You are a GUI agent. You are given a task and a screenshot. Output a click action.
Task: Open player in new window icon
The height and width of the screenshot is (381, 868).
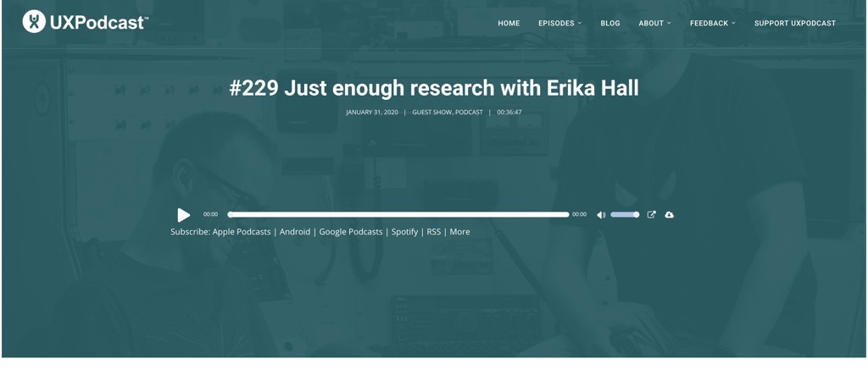pyautogui.click(x=651, y=215)
